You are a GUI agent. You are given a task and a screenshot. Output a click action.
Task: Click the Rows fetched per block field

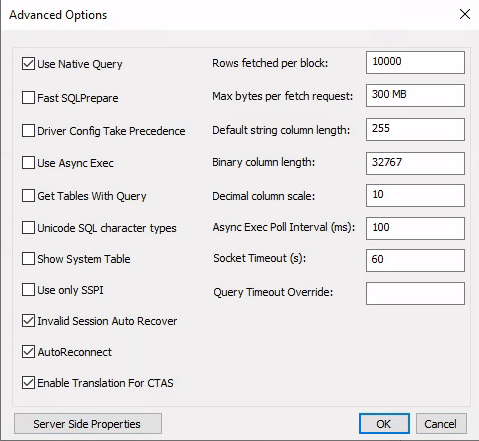coord(415,62)
